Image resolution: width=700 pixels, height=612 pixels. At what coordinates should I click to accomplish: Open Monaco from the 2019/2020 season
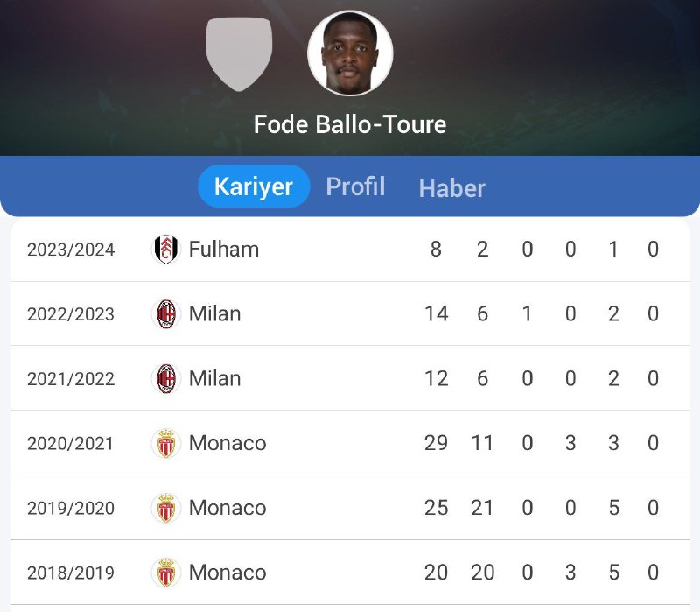click(x=227, y=508)
